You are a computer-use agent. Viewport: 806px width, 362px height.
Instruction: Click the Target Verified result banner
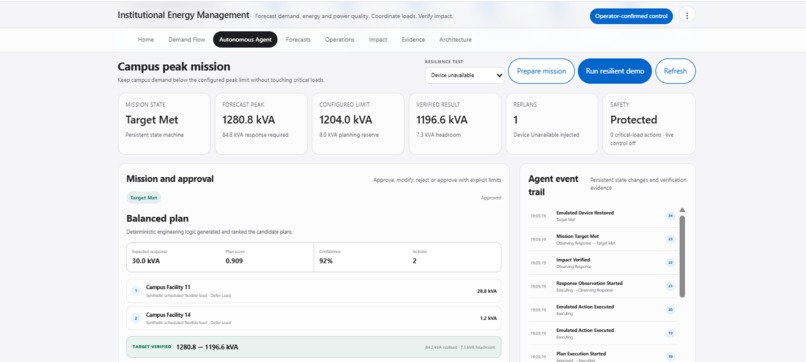click(x=314, y=347)
